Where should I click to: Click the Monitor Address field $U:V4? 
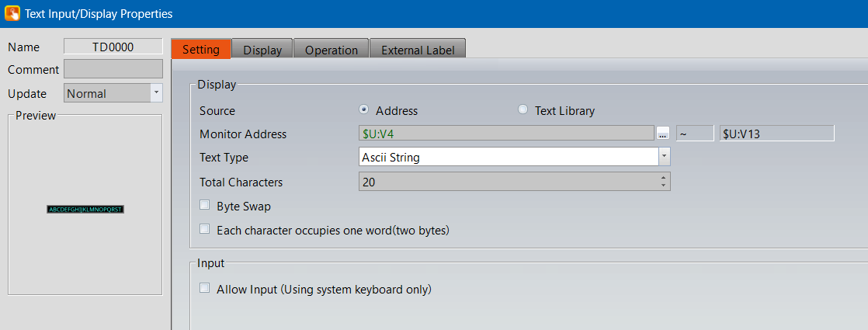pos(505,134)
